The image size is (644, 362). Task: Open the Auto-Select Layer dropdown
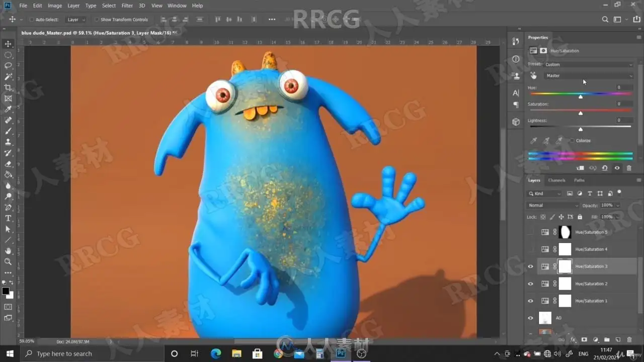pyautogui.click(x=76, y=20)
